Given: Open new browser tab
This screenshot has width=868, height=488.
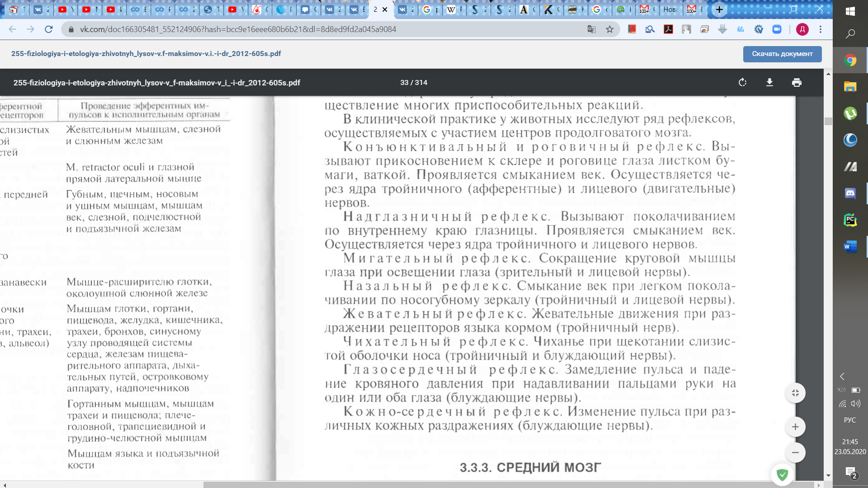Looking at the screenshot, I should tap(719, 9).
